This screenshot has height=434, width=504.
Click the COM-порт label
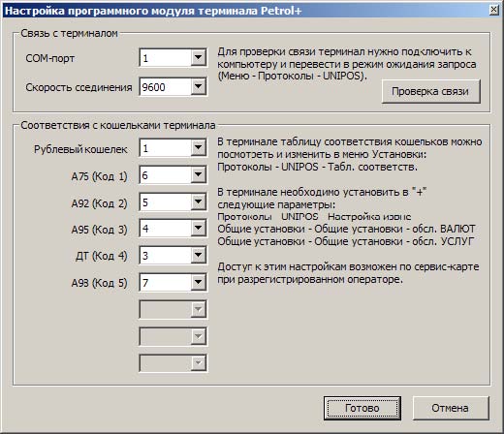click(50, 58)
